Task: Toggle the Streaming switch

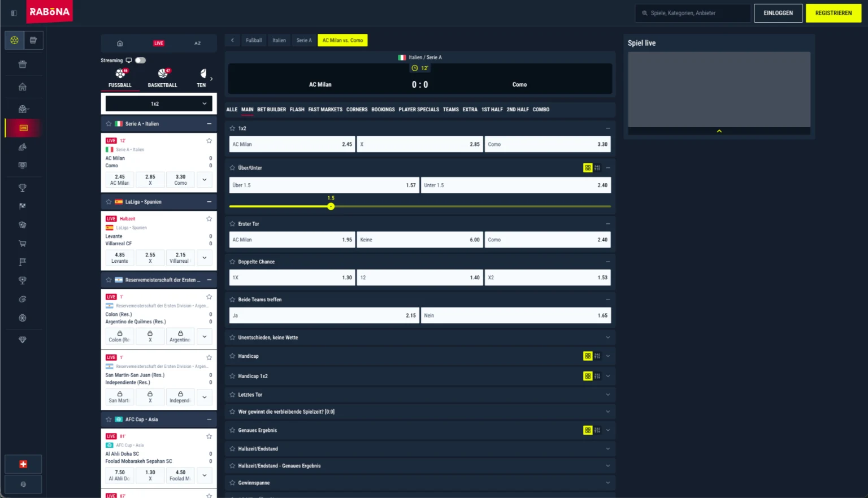Action: (x=140, y=60)
